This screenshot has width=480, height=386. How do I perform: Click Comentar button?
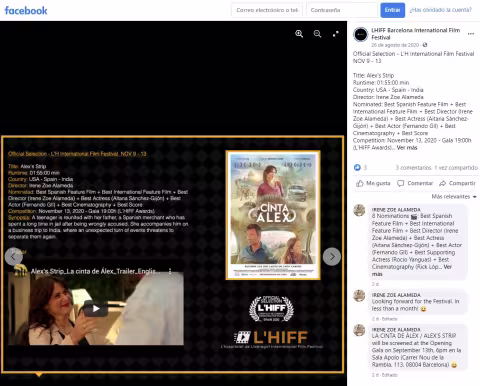tap(415, 183)
